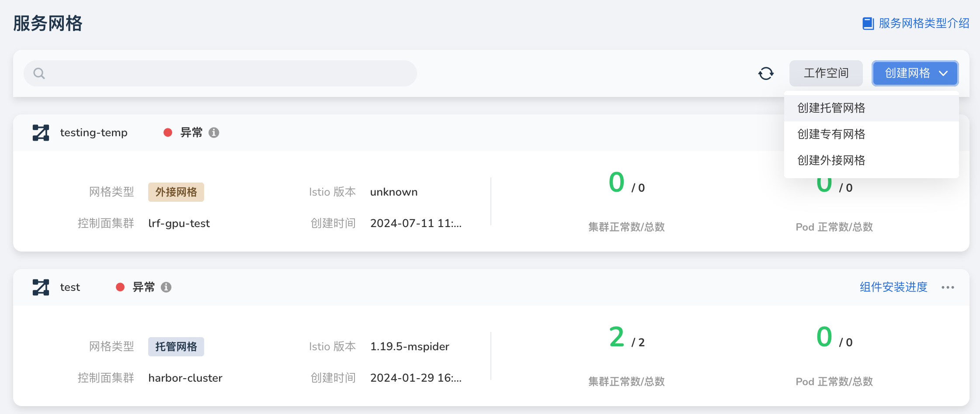
Task: Select 创建外接网格 from the menu
Action: 831,160
